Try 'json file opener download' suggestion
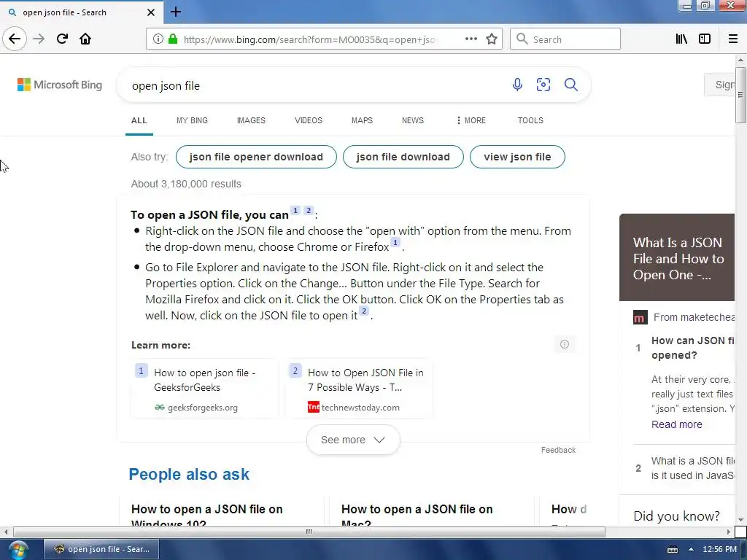Screen dimensions: 747x560 pyautogui.click(x=256, y=157)
